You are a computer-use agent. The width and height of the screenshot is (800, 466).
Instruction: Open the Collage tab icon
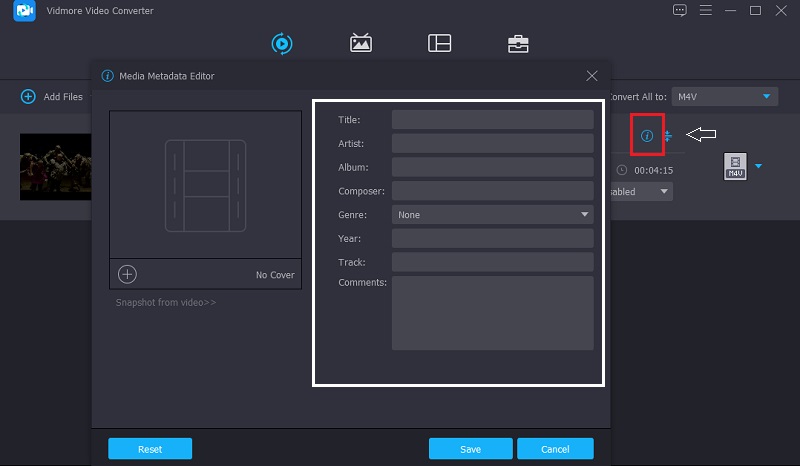[439, 43]
